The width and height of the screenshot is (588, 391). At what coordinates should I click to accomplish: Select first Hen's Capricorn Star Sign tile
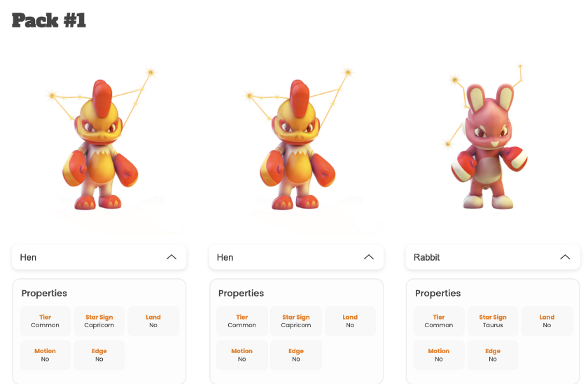pyautogui.click(x=99, y=321)
